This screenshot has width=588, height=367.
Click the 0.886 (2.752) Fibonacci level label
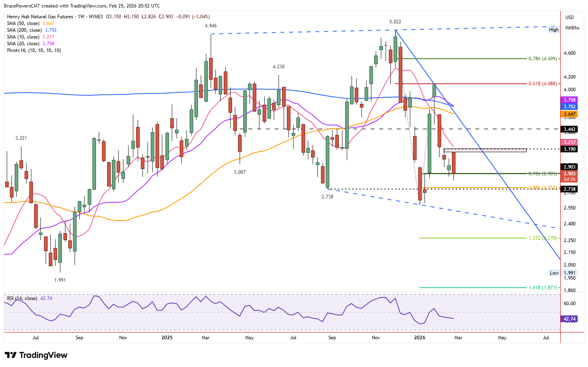[x=542, y=188]
